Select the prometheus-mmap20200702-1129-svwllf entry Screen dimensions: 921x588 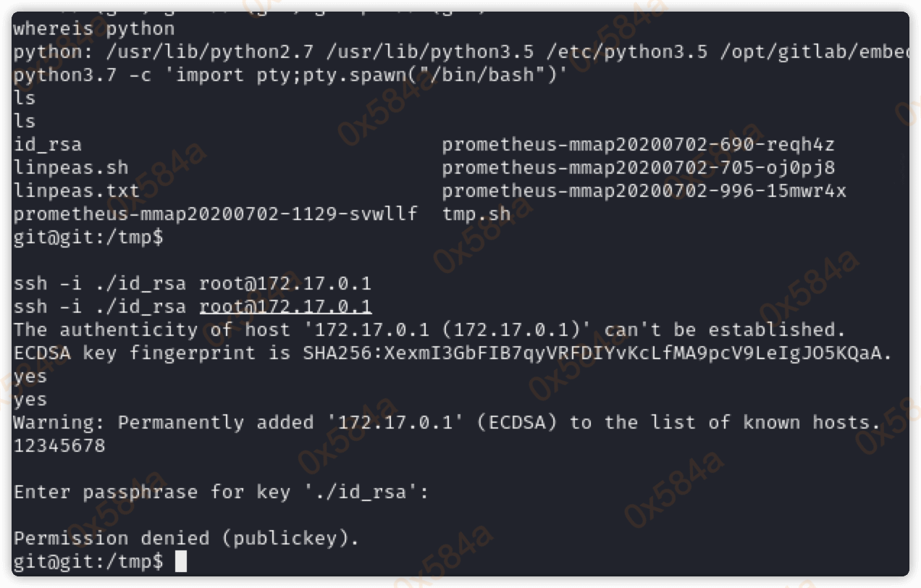point(216,214)
